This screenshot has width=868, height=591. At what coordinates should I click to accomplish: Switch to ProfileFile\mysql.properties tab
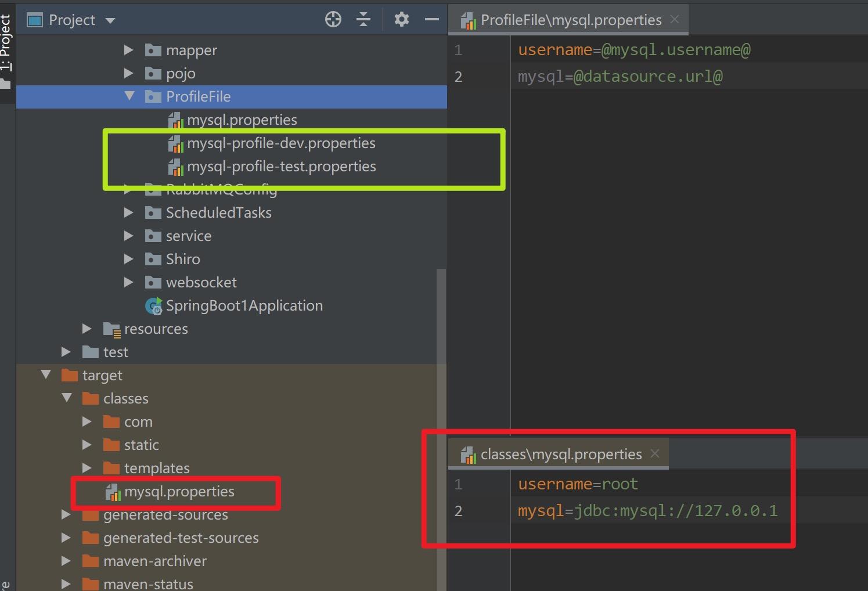coord(570,20)
